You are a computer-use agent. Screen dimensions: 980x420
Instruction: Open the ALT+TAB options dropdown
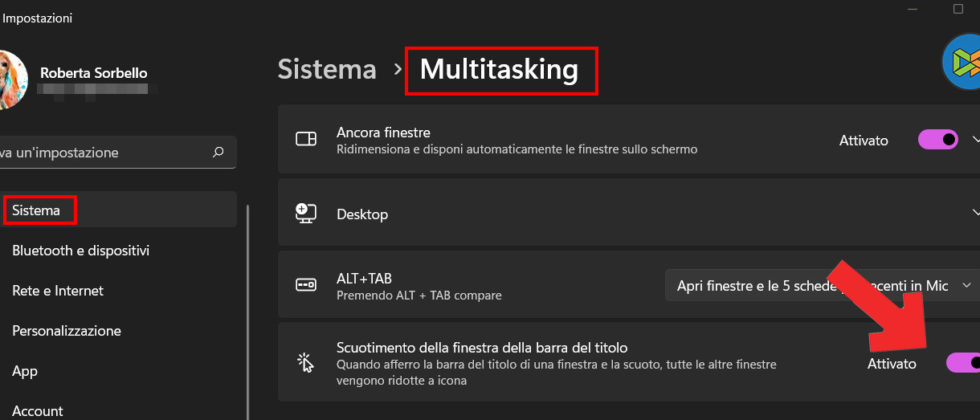click(x=820, y=285)
